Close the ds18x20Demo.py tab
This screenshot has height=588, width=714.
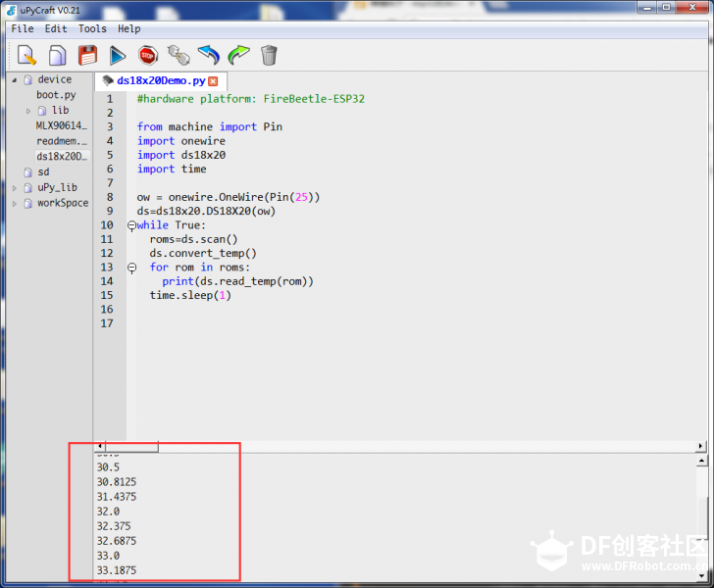click(x=213, y=81)
